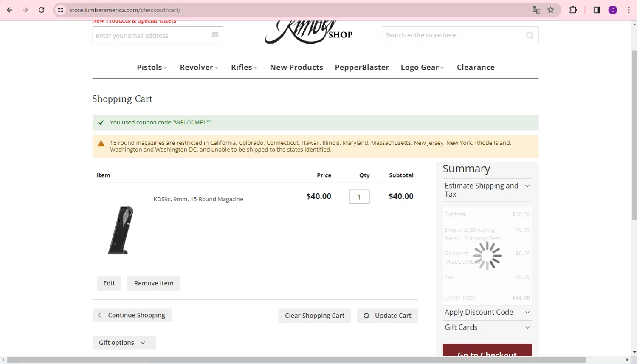Expand Estimate Shipping and Tax section
Viewport: 637px width, 364px height.
pos(487,190)
